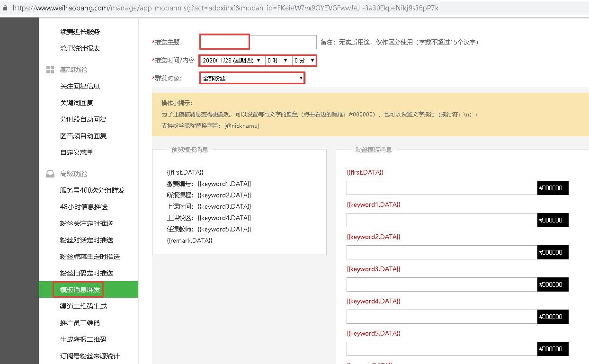Click the 基础功能 grid icon
This screenshot has height=364, width=589.
[x=50, y=70]
